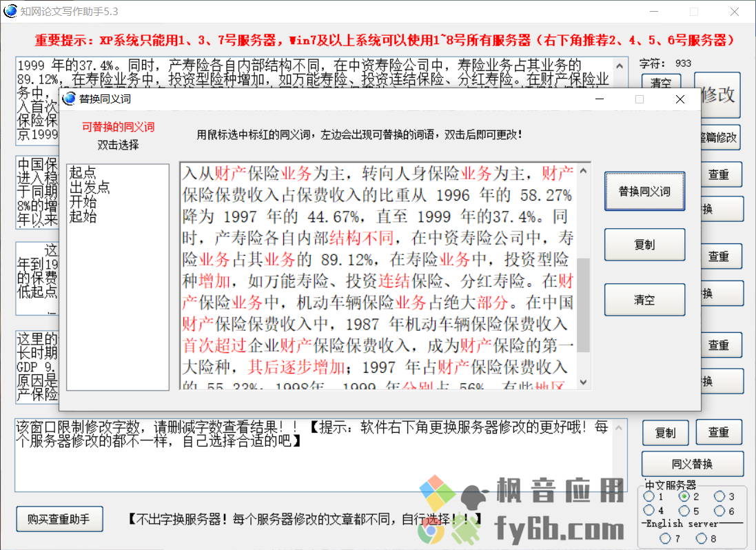The width and height of the screenshot is (756, 550).
Task: Click red word 结构不同 in text
Action: (362, 238)
